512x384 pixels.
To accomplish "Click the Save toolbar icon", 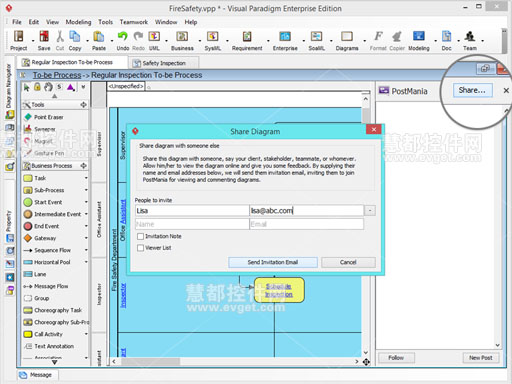I will (44, 36).
